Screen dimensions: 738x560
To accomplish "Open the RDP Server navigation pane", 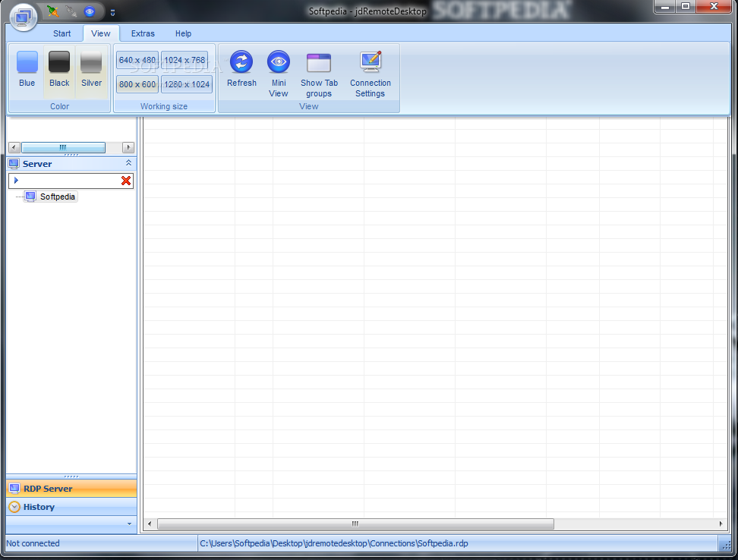I will (x=71, y=489).
